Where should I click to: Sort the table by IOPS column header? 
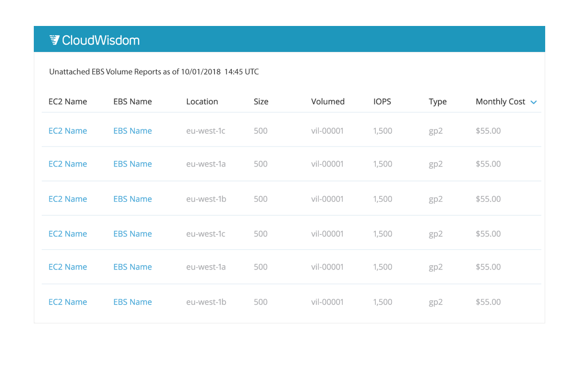(x=382, y=101)
